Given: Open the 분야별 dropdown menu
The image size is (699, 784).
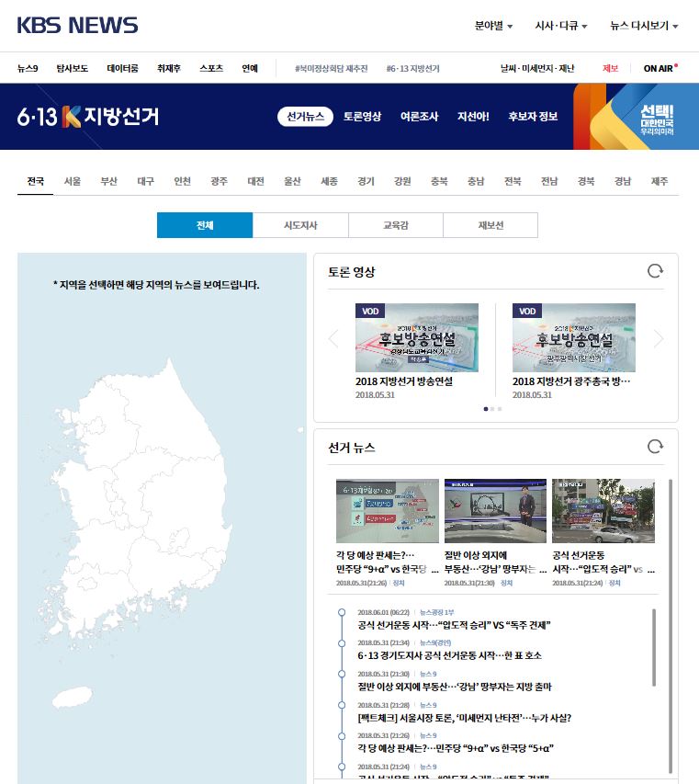Looking at the screenshot, I should pyautogui.click(x=493, y=26).
